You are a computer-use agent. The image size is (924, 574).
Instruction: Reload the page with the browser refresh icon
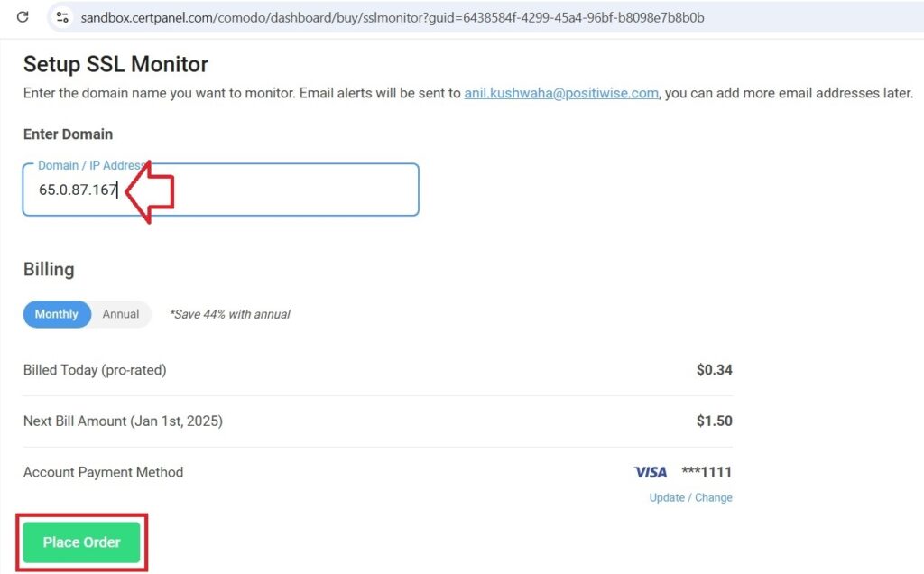23,17
